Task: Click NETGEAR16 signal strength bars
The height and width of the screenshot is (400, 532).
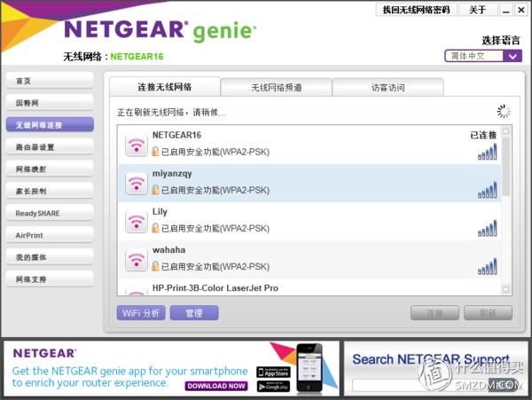Action: click(487, 152)
